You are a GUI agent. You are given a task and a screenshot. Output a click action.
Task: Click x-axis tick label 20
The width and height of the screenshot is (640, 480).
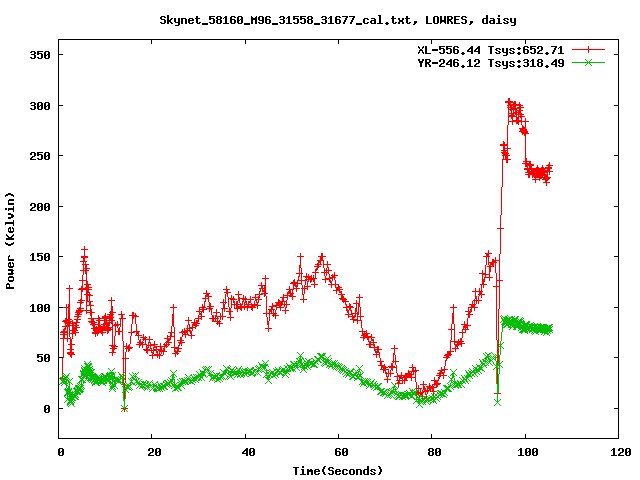coord(154,452)
